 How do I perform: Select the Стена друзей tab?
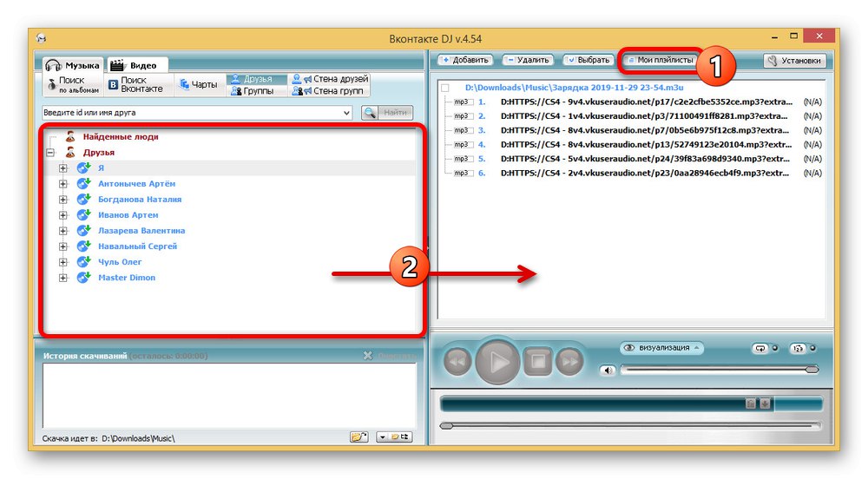[330, 79]
